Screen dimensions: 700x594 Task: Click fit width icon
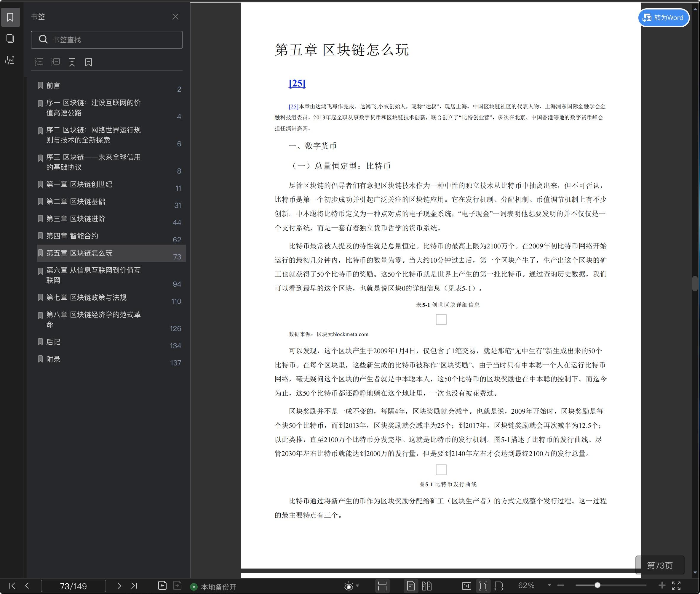(499, 586)
